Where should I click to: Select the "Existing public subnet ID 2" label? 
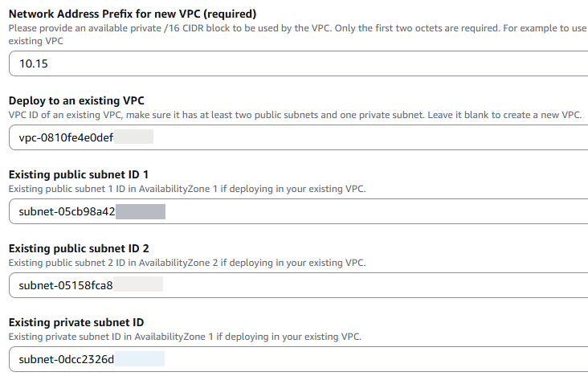click(79, 247)
